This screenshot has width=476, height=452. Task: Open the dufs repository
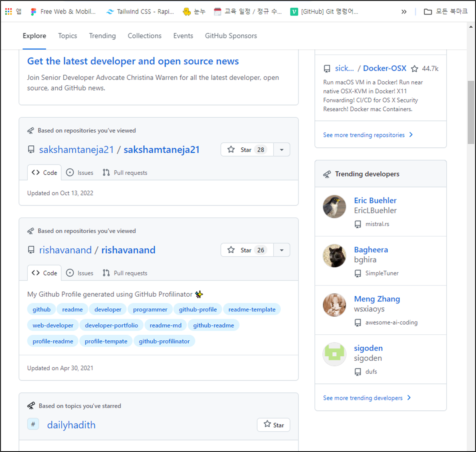[x=371, y=372]
